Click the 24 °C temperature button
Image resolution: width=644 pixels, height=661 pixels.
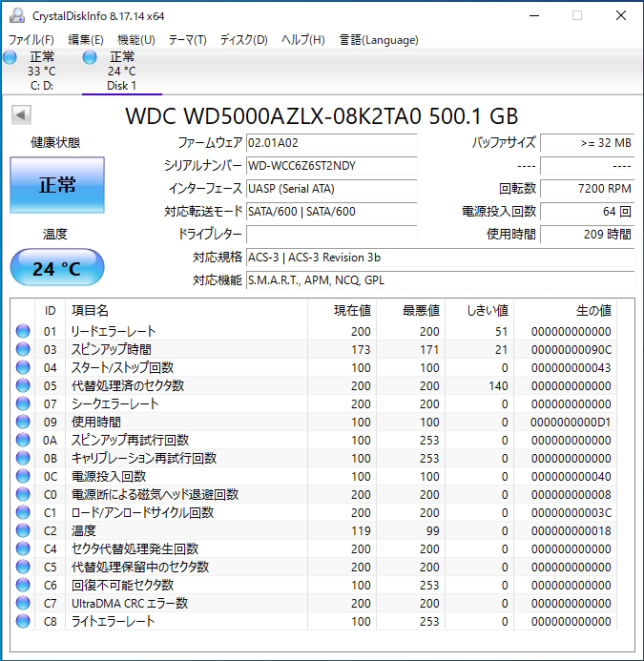(57, 267)
